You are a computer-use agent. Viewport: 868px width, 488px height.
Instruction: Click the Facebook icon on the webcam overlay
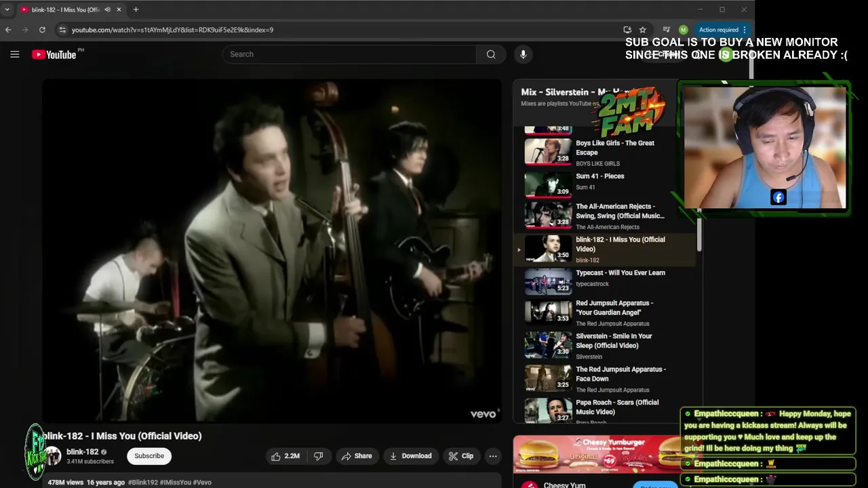[x=778, y=198]
